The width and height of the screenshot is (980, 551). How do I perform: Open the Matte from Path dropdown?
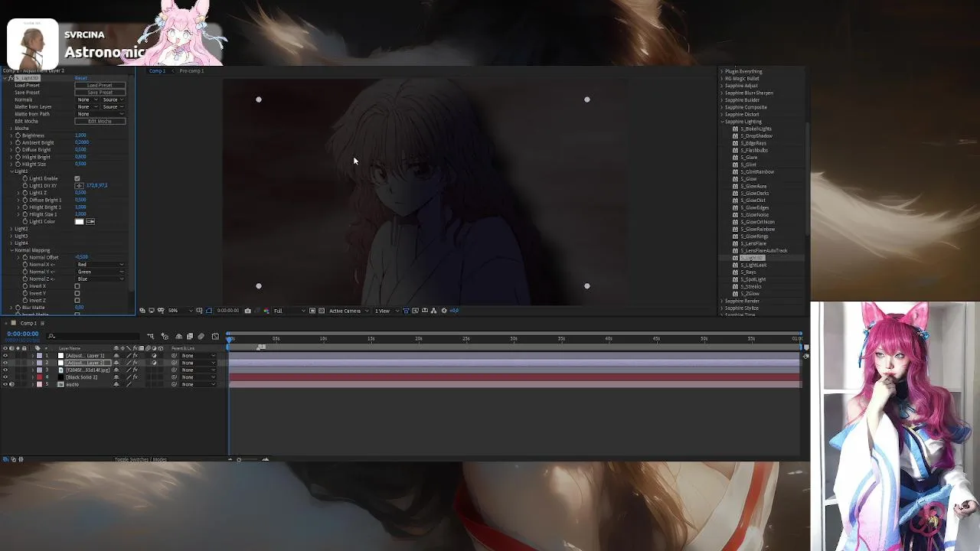[x=100, y=114]
